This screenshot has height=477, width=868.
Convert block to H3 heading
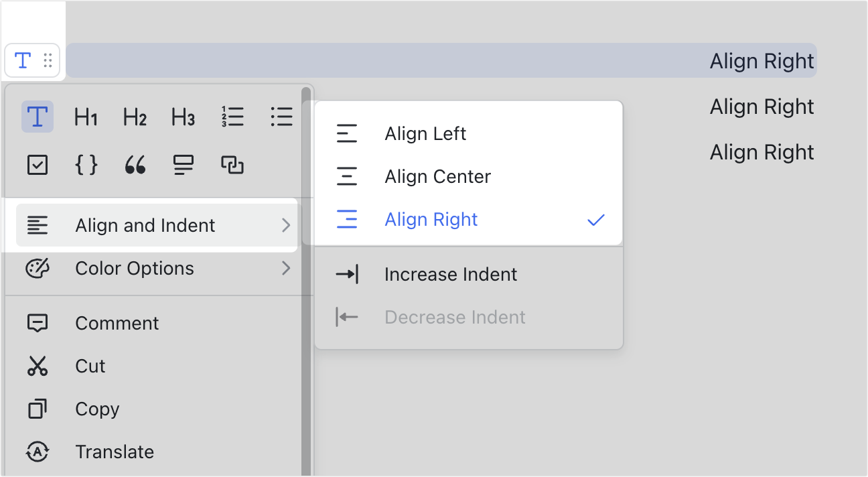pyautogui.click(x=182, y=117)
